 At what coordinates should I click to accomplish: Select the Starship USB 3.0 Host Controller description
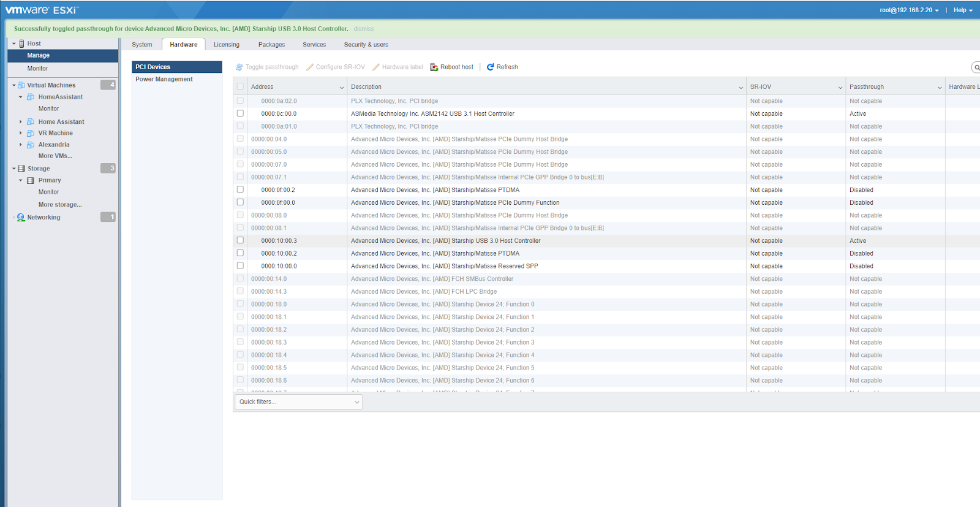(446, 240)
